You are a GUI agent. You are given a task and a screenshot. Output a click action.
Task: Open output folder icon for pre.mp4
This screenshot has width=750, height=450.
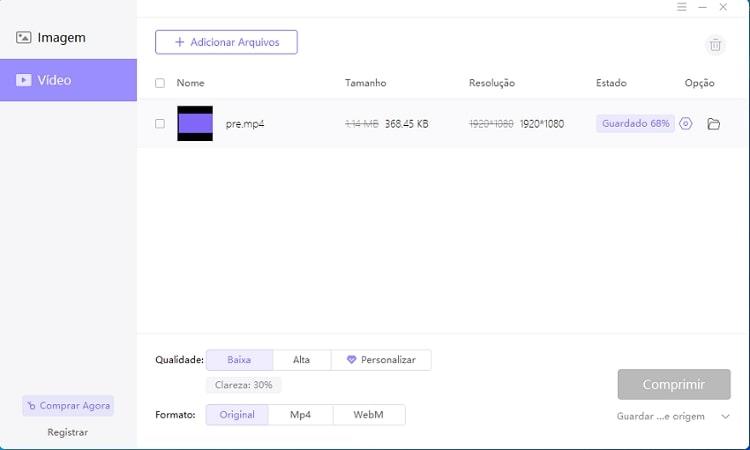point(713,124)
